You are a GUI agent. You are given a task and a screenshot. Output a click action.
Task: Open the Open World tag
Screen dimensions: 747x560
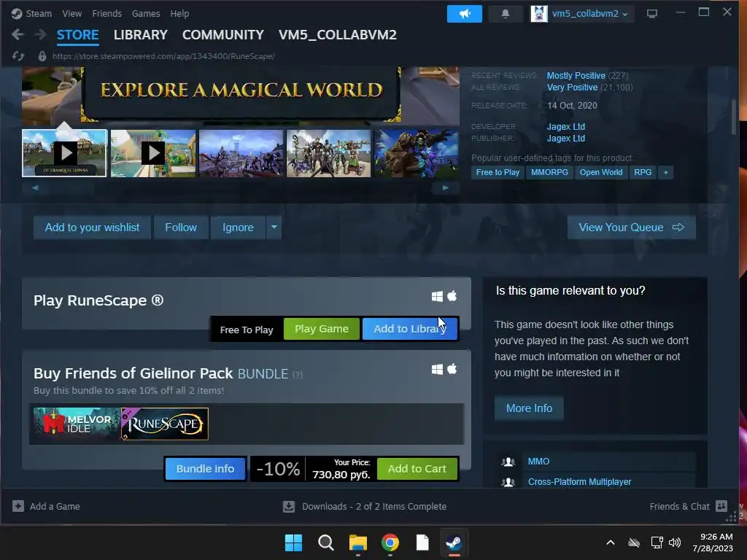pyautogui.click(x=601, y=172)
